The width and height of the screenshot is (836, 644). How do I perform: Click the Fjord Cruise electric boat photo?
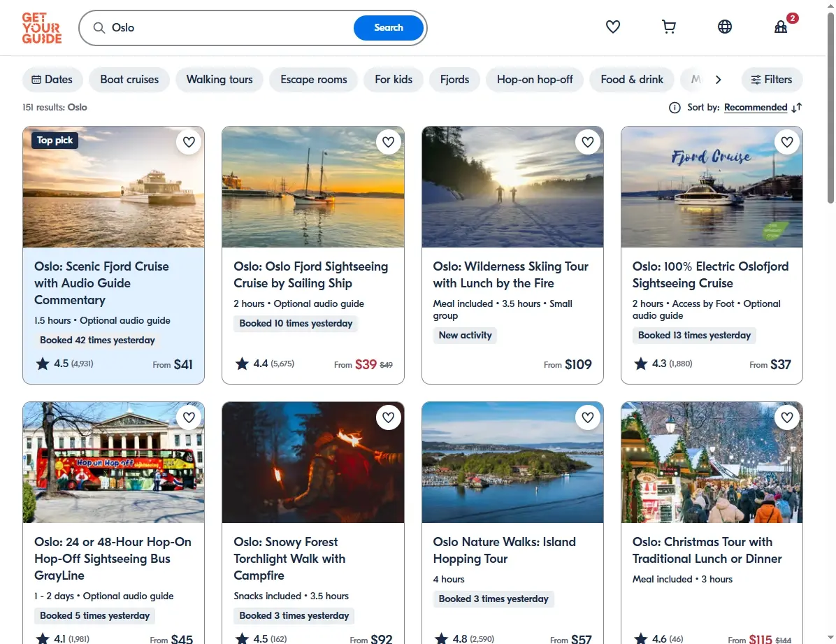tap(712, 187)
